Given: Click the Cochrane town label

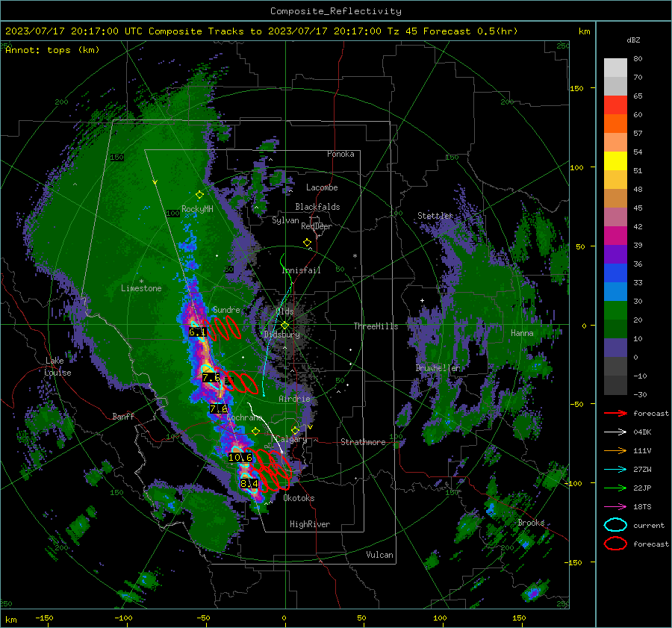Looking at the screenshot, I should pyautogui.click(x=244, y=417).
